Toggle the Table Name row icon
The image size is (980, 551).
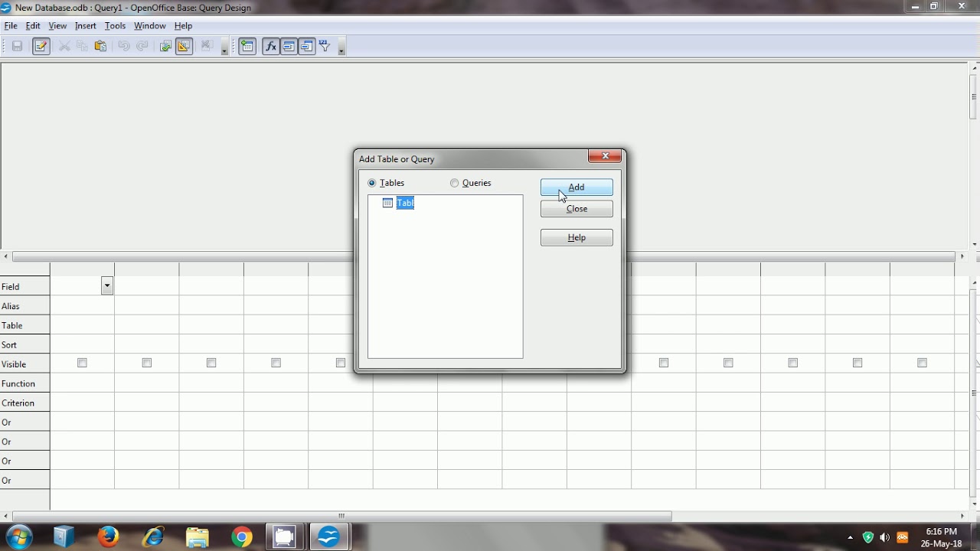[x=289, y=47]
